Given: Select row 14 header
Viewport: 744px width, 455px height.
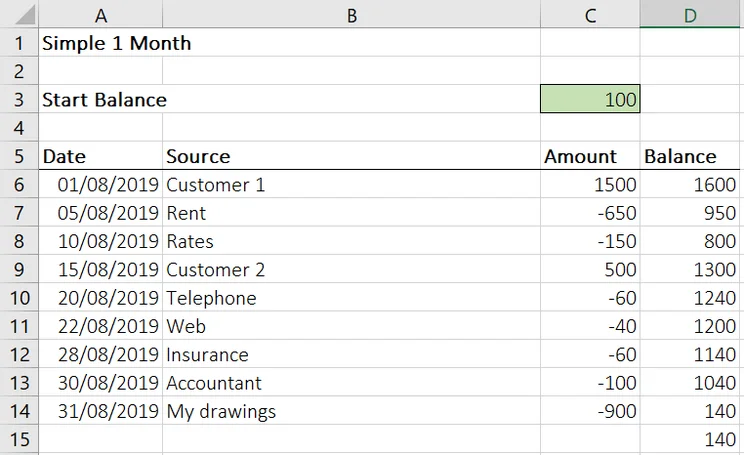Looking at the screenshot, I should click(x=19, y=410).
